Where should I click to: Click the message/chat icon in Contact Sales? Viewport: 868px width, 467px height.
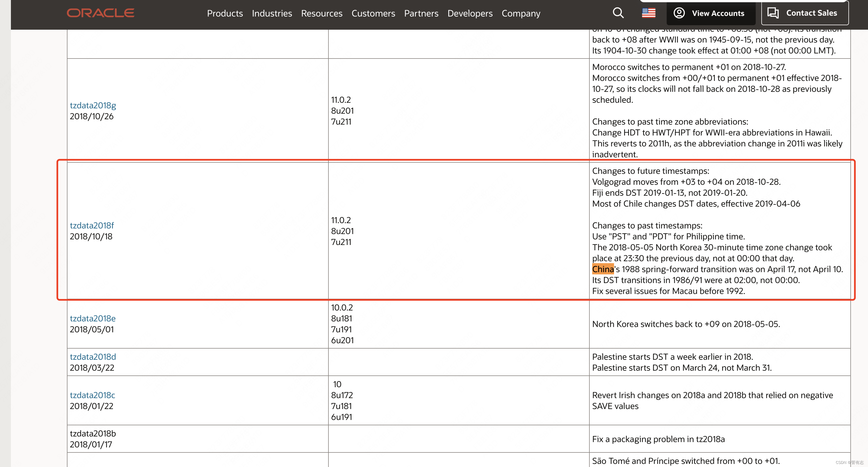tap(774, 13)
